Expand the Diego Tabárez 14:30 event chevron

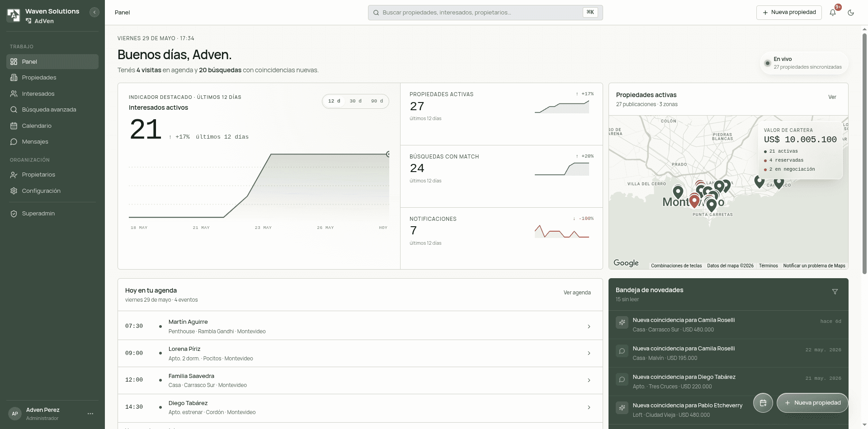click(589, 407)
